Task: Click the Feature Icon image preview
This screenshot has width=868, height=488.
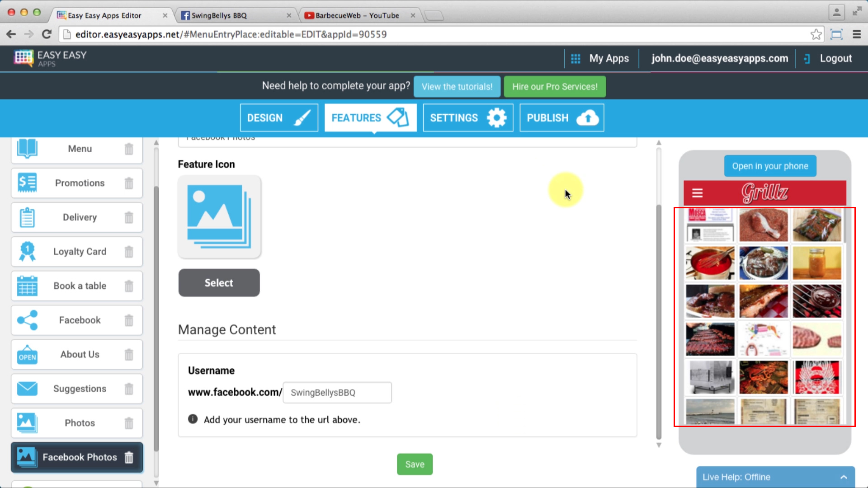Action: (x=219, y=217)
